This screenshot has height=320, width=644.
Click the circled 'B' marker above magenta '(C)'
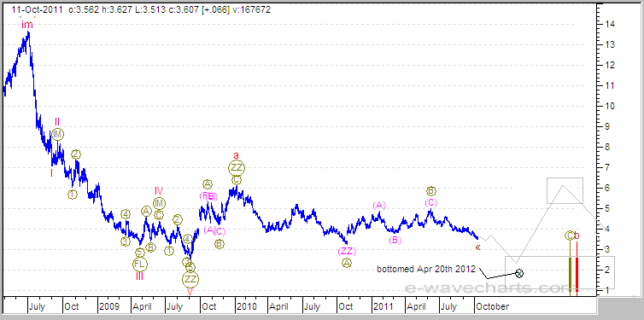tap(430, 191)
